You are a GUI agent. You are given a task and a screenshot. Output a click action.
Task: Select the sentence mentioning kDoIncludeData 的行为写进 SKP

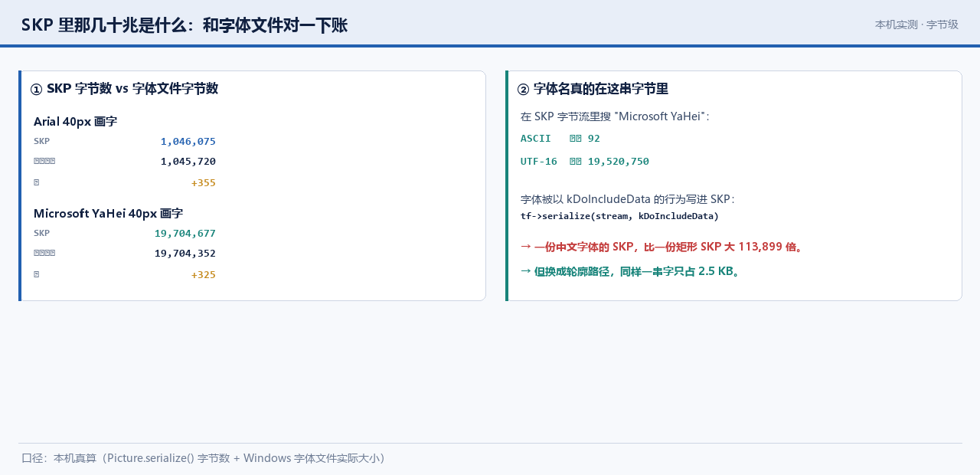point(628,199)
